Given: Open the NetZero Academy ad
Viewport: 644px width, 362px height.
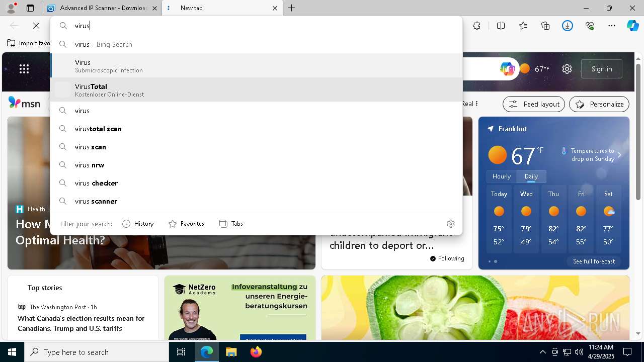Looking at the screenshot, I should [240, 308].
